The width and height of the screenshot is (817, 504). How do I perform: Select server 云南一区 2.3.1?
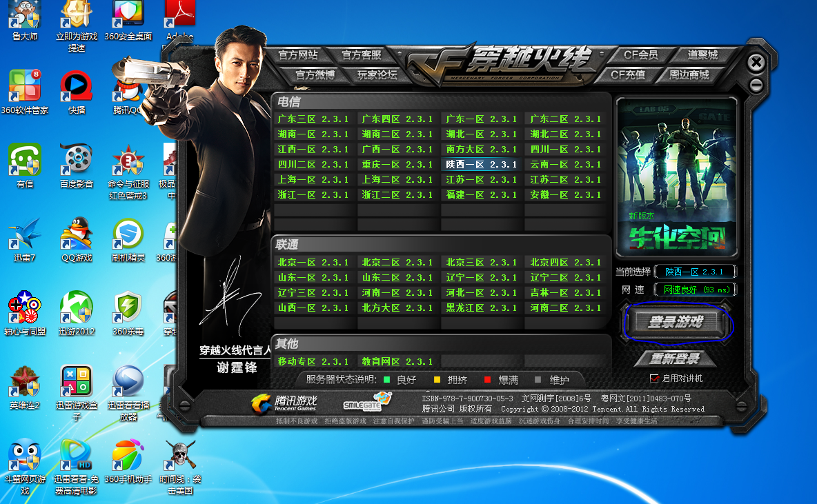click(566, 164)
